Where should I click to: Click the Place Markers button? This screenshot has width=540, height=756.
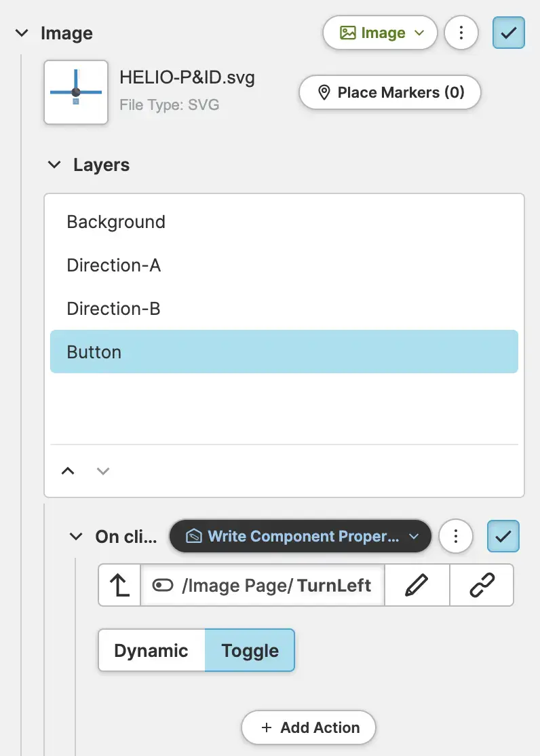(x=390, y=92)
